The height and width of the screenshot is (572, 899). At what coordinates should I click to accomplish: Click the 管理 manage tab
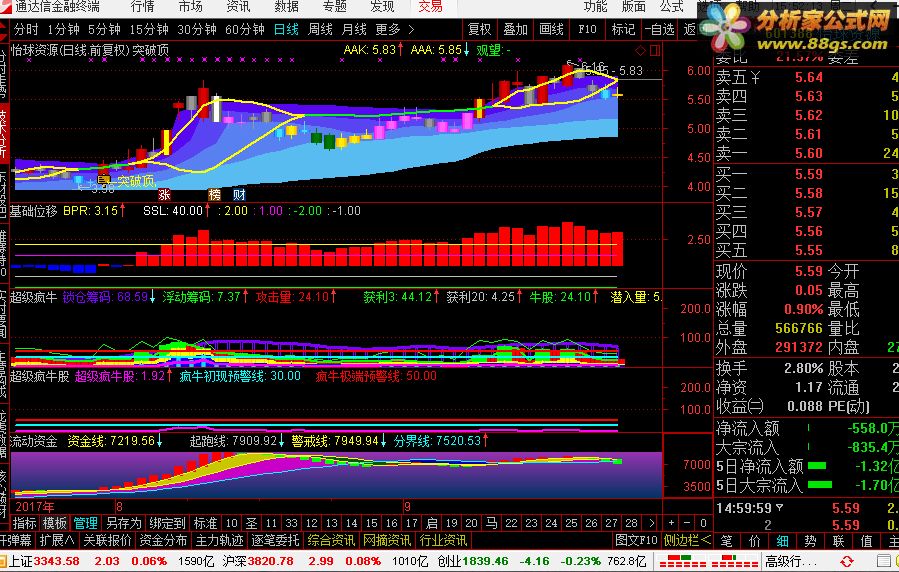tap(85, 523)
